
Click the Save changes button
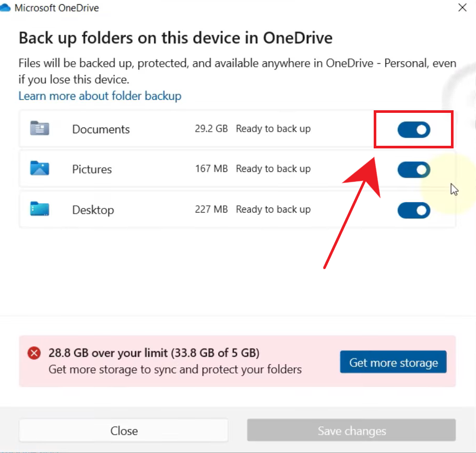pos(351,431)
